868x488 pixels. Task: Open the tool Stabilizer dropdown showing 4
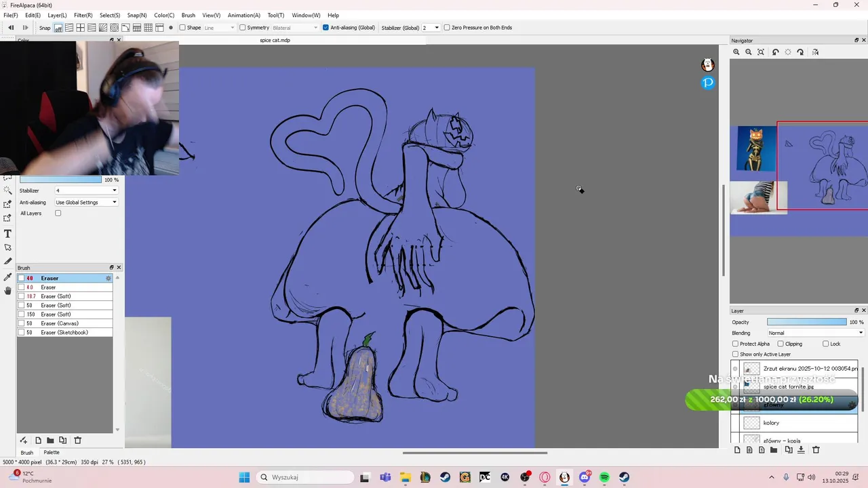pyautogui.click(x=86, y=191)
